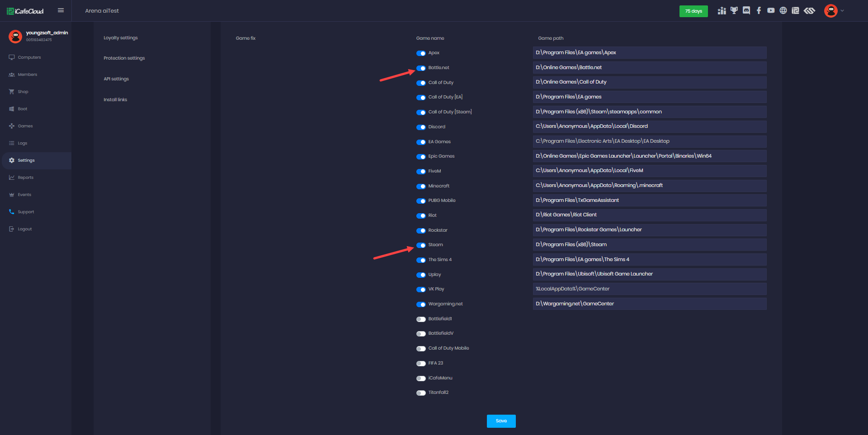Click the Reports chart icon in sidebar
The height and width of the screenshot is (435, 868).
[12, 178]
